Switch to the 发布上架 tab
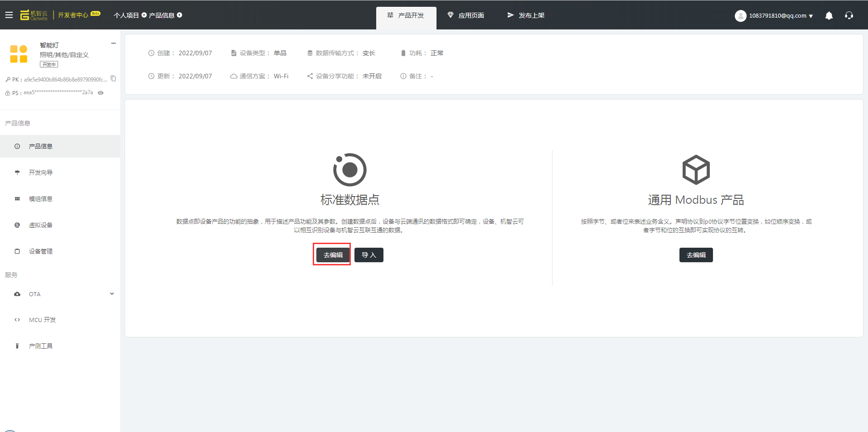The width and height of the screenshot is (868, 432). coord(526,15)
